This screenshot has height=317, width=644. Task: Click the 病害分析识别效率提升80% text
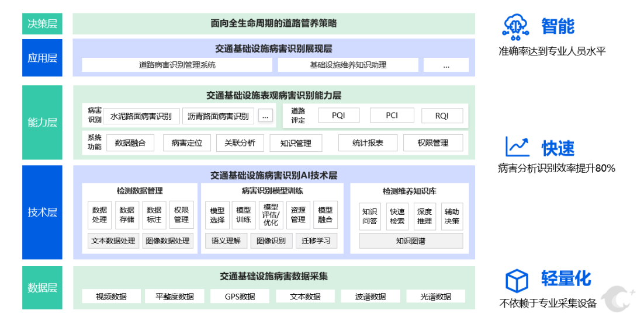pyautogui.click(x=556, y=168)
